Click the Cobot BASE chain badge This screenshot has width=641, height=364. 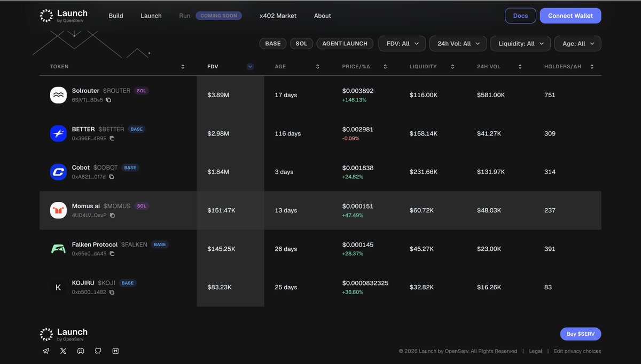[130, 168]
